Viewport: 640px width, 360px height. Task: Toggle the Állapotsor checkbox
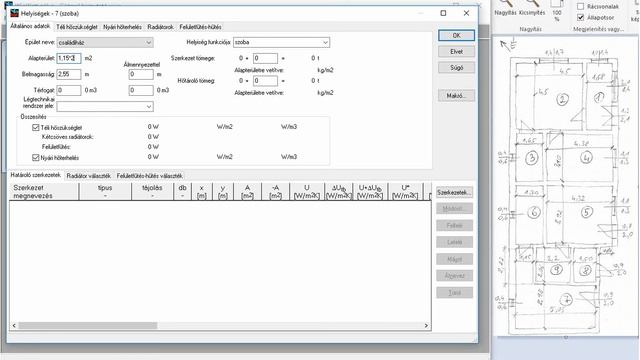(x=581, y=18)
